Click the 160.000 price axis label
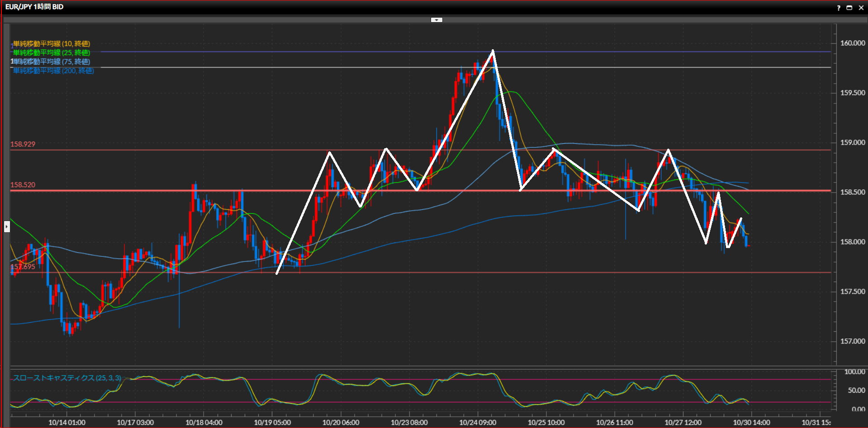The width and height of the screenshot is (868, 428). [853, 43]
